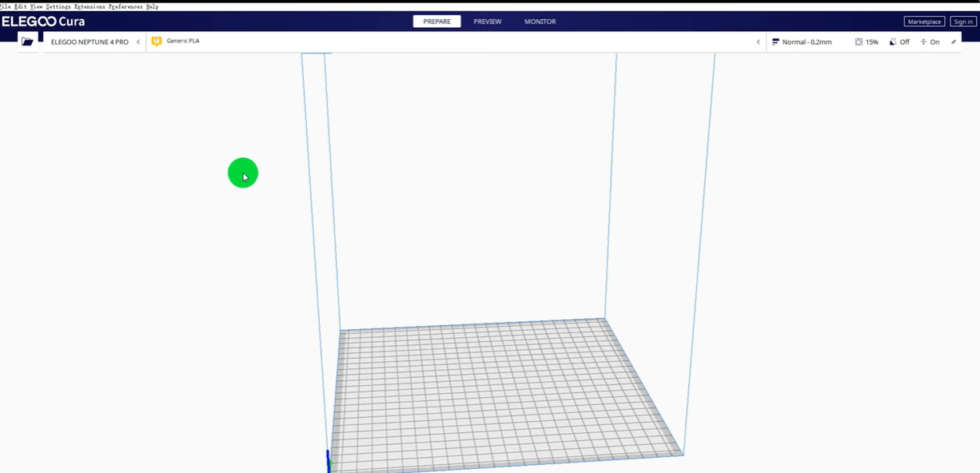Click the Sign in button

pos(963,22)
